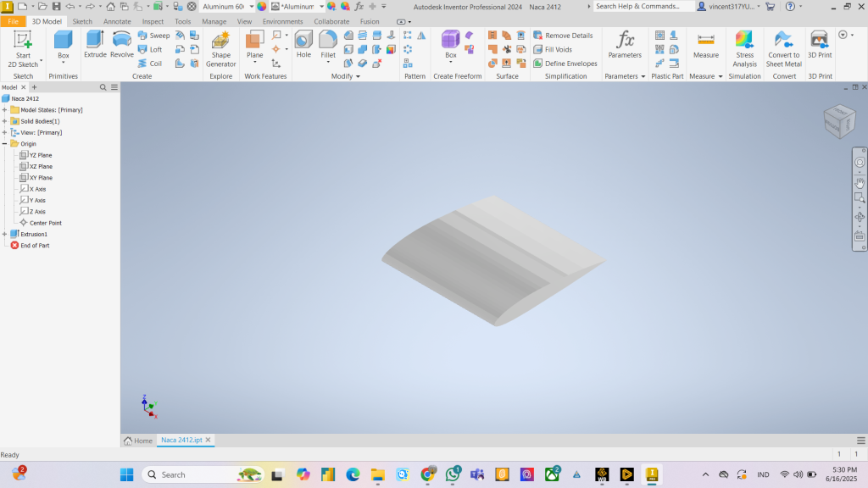Expand the Extrusion1 node
Viewport: 868px width, 488px height.
coord(5,234)
